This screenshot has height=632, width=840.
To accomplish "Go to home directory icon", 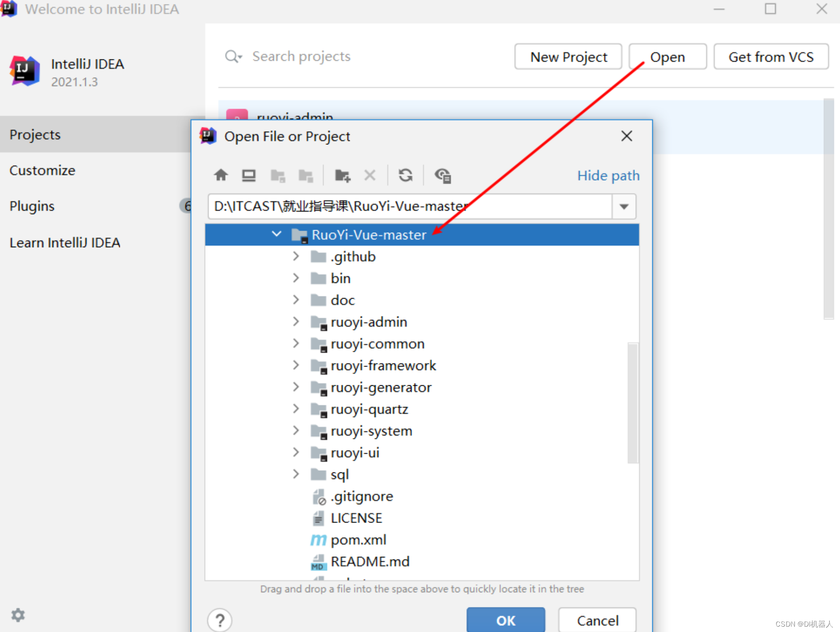I will click(x=221, y=175).
